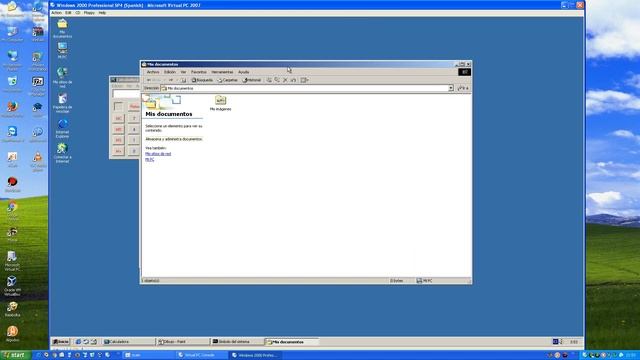Switch to Virtual PC Console taskbar item
This screenshot has height=360, width=640.
(202, 355)
